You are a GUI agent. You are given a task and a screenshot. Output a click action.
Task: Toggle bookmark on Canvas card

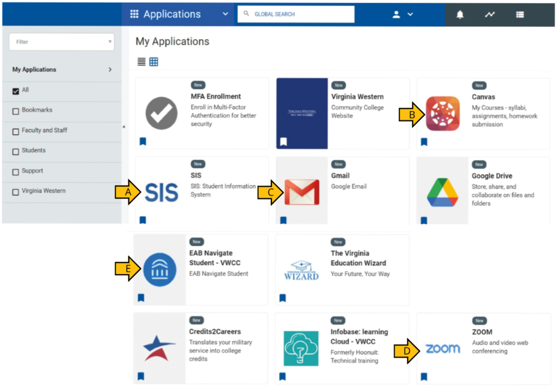[424, 142]
